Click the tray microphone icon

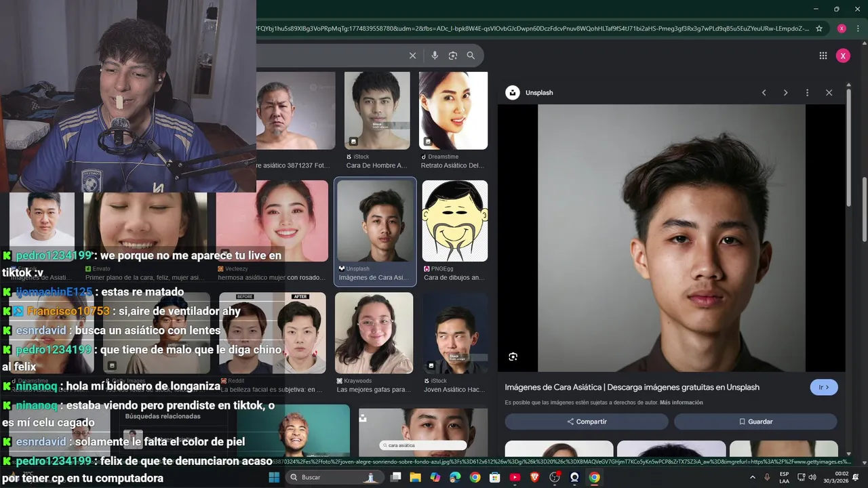point(768,477)
